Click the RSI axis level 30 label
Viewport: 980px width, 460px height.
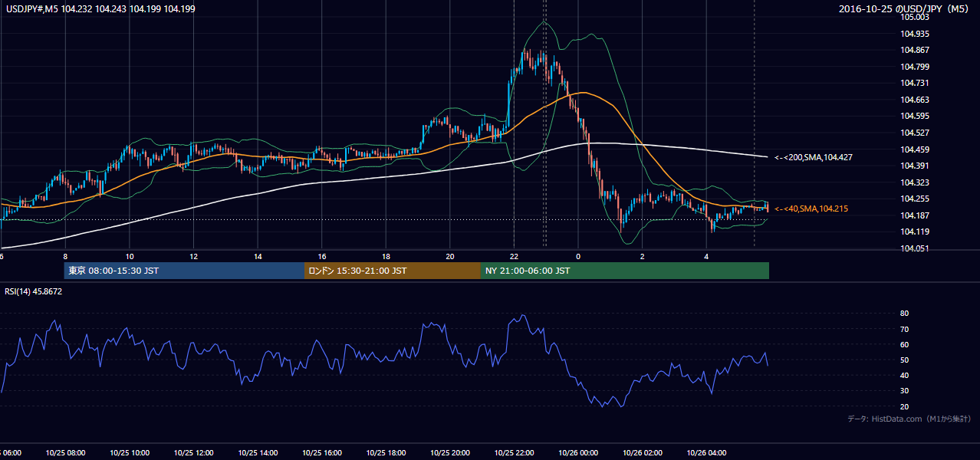[905, 391]
